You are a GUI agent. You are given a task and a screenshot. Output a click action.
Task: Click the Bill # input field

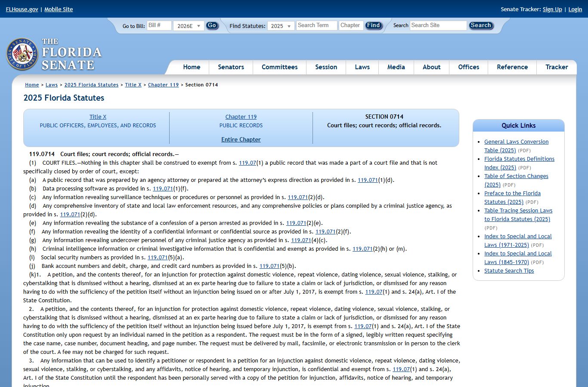[159, 25]
